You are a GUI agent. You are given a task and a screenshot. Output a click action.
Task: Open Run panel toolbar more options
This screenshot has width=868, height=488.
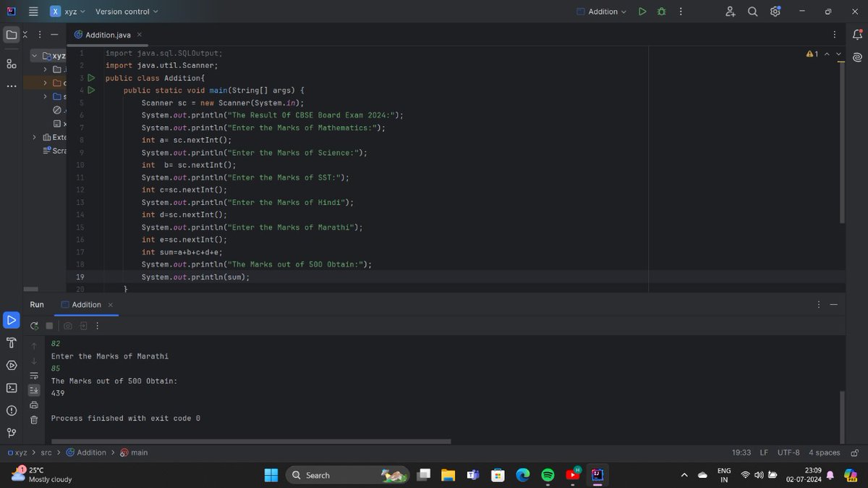pos(98,326)
